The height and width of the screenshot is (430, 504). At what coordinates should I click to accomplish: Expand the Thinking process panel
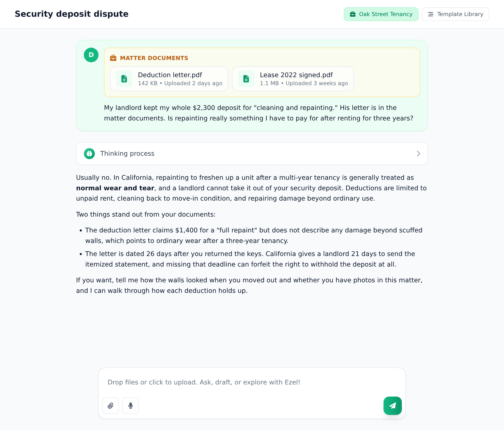[252, 154]
